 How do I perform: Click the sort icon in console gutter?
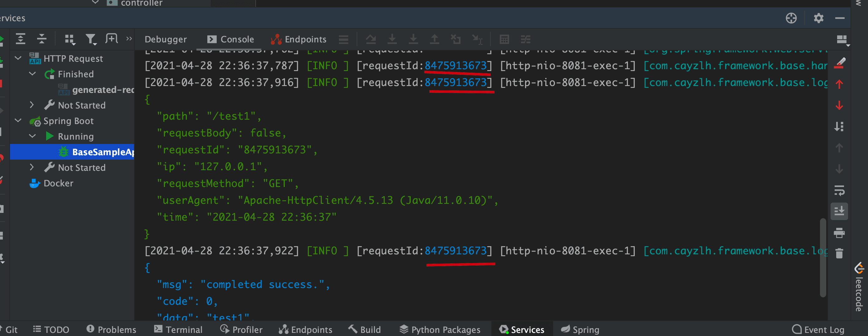click(x=839, y=126)
